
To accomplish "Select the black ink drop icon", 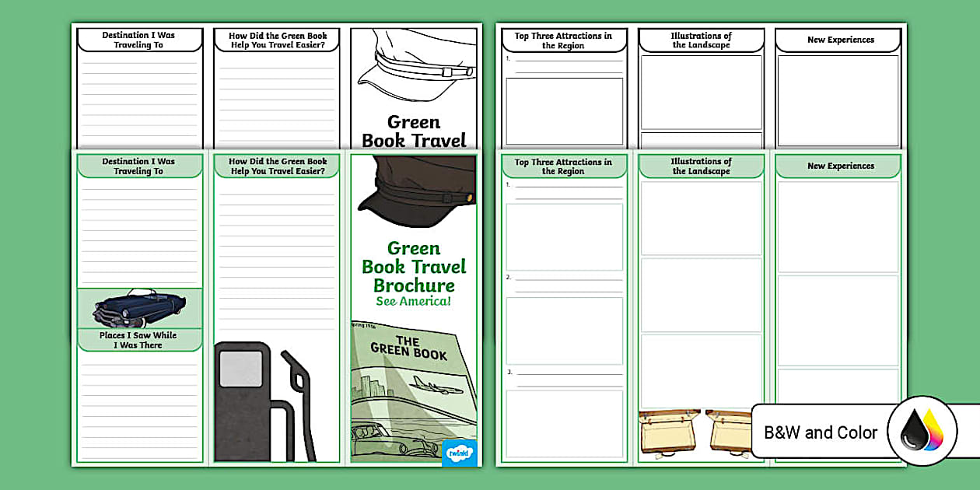I will tap(915, 432).
